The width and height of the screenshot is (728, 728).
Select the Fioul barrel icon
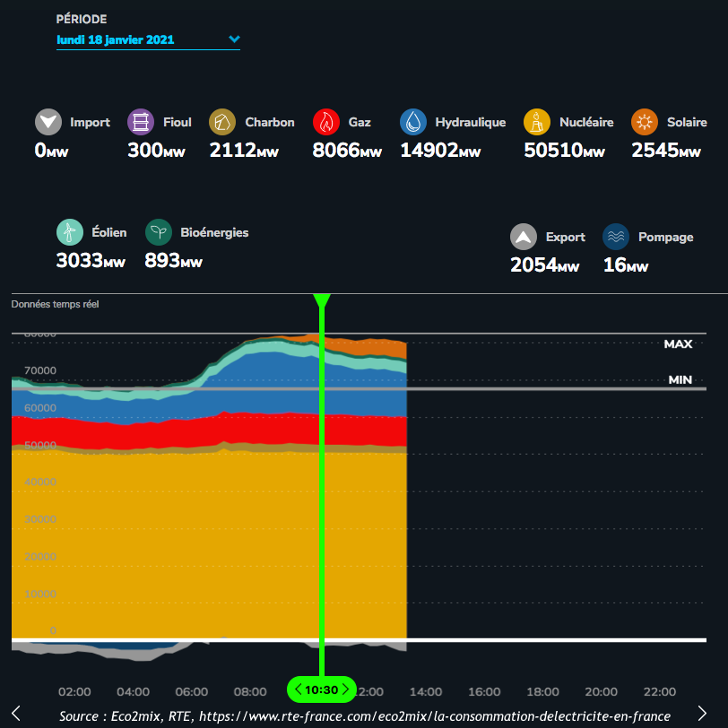coord(142,122)
